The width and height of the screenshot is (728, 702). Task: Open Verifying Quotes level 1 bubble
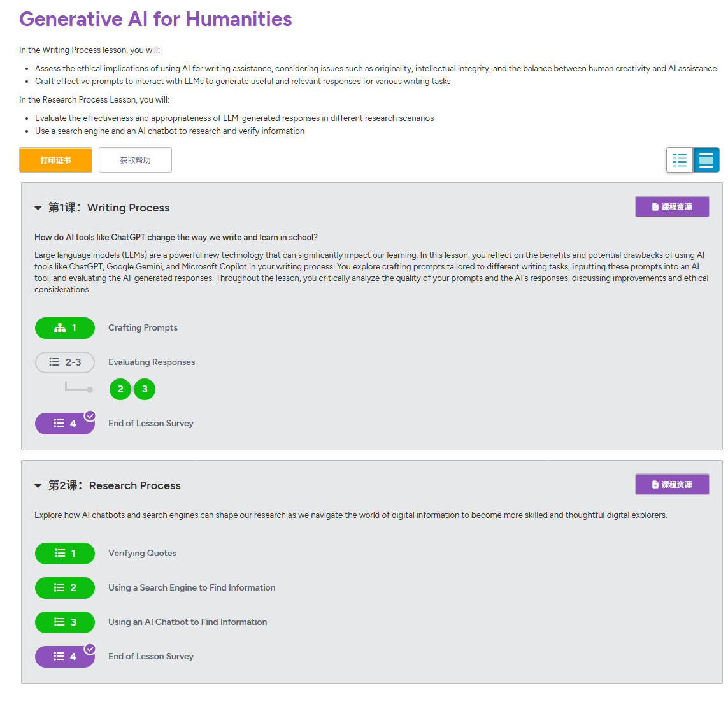pyautogui.click(x=65, y=554)
